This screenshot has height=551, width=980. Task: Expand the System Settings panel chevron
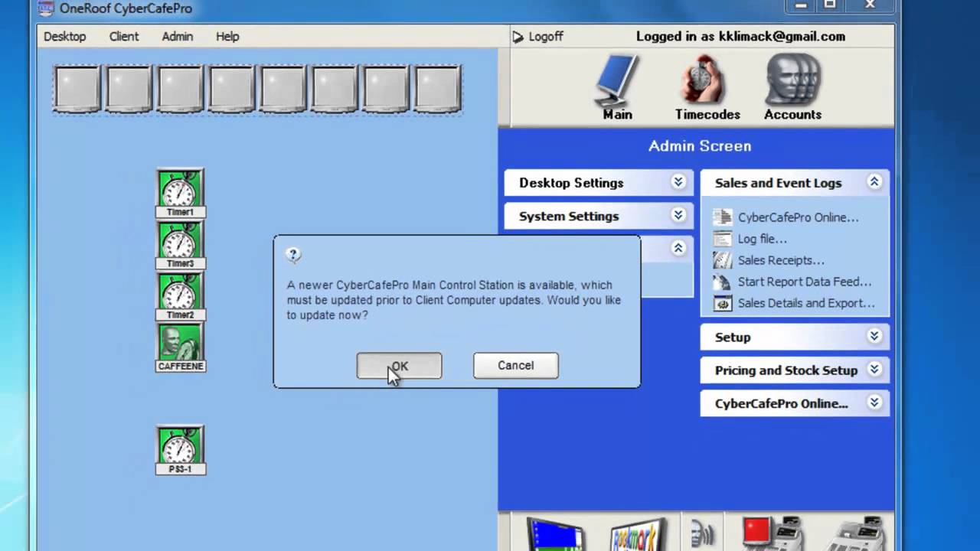678,215
